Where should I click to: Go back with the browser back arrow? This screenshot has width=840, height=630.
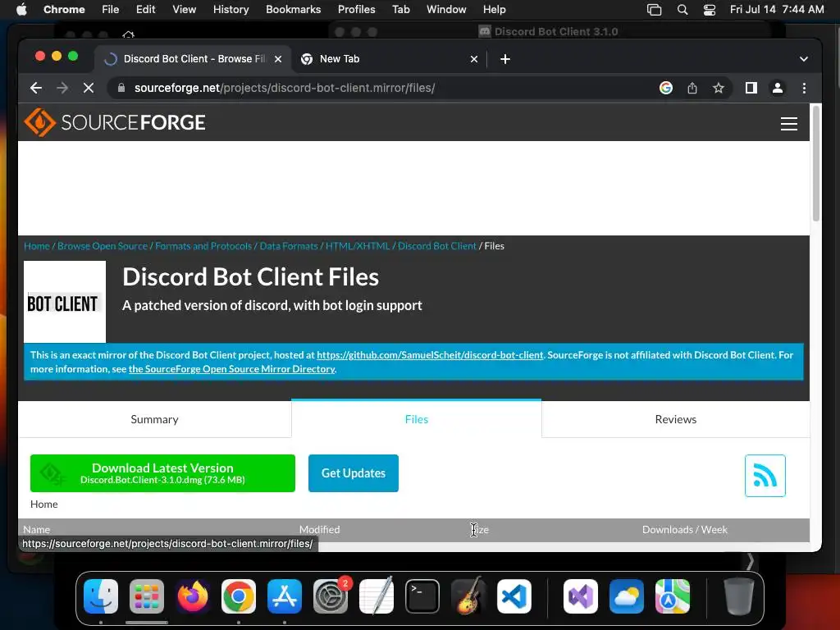point(36,88)
